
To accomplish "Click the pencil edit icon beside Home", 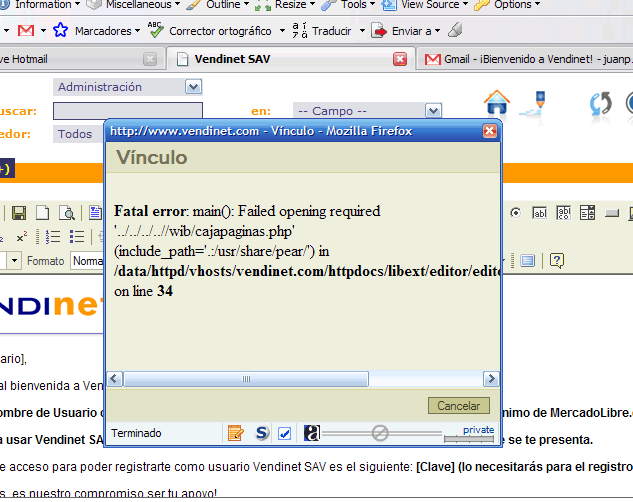I will (532, 103).
